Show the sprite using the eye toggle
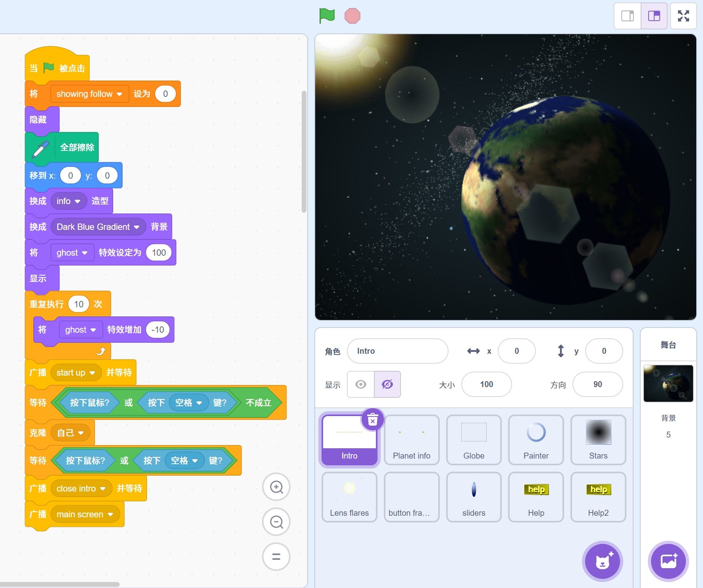Screen dimensions: 703x588 click(x=361, y=384)
